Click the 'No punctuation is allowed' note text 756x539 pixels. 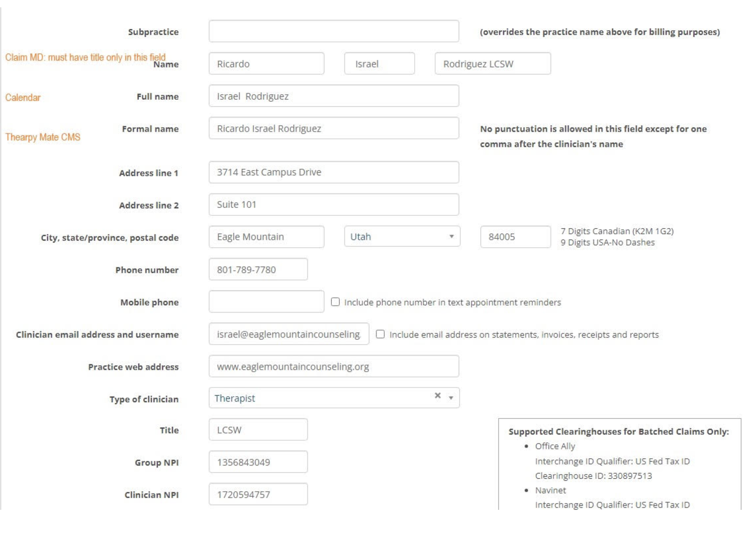[593, 137]
